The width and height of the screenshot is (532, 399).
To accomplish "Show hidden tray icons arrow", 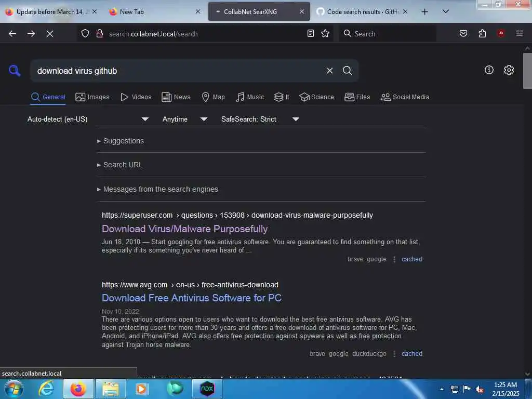I will tap(442, 389).
